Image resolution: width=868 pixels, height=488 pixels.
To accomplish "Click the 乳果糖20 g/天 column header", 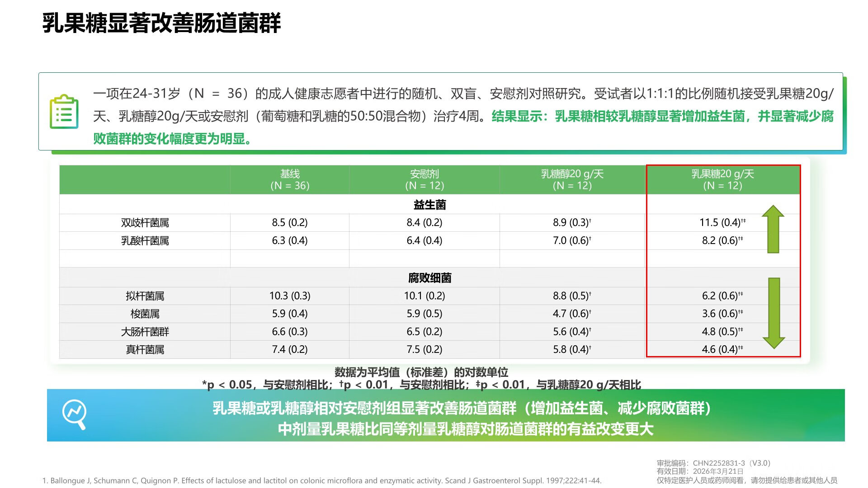I will click(722, 180).
